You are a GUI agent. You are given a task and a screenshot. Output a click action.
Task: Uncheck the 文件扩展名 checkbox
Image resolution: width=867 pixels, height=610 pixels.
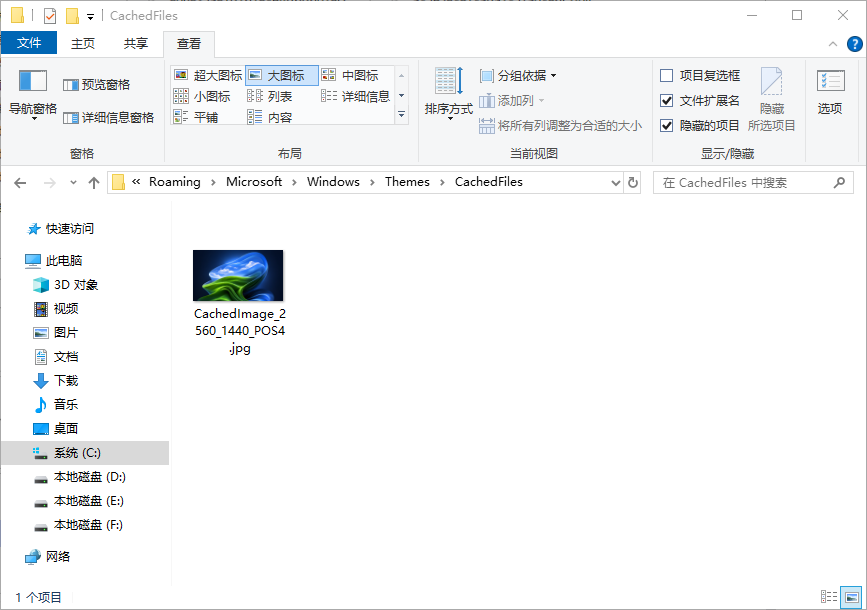[x=667, y=100]
